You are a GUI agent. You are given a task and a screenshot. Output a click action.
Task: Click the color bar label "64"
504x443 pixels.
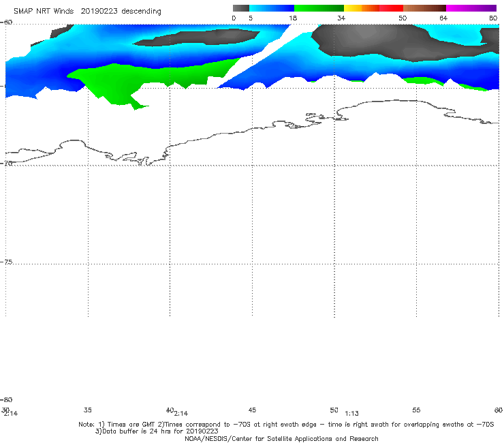(443, 18)
